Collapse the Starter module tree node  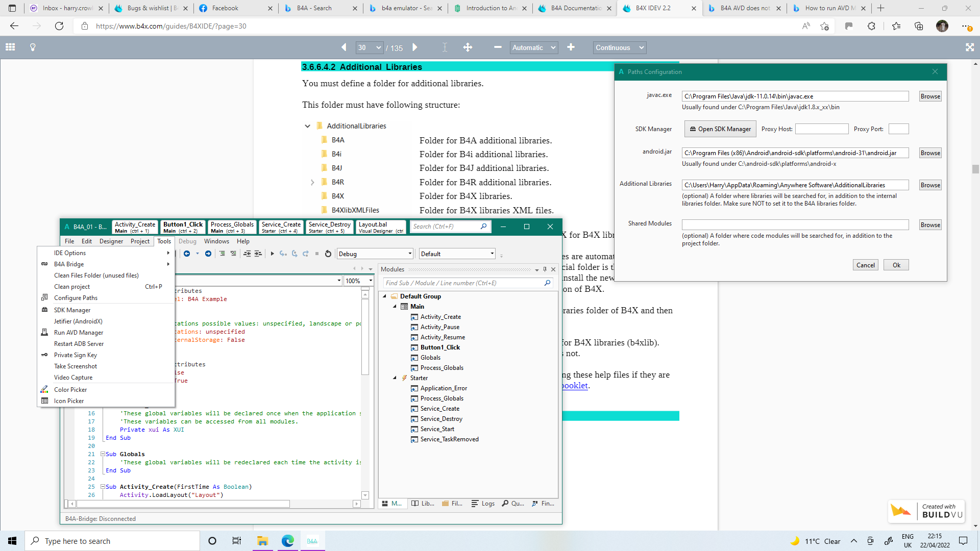[395, 378]
